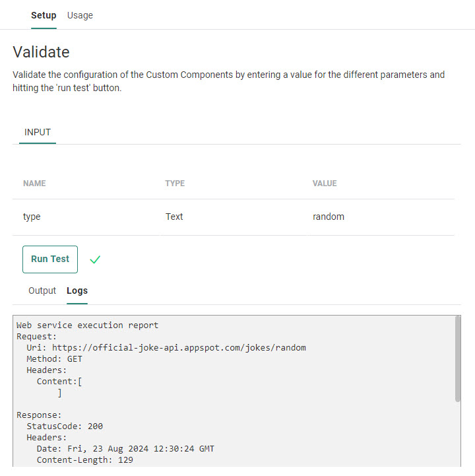Click the logs panel scrollbar thumb
Viewport: 475px width, 476px height.
(458, 358)
